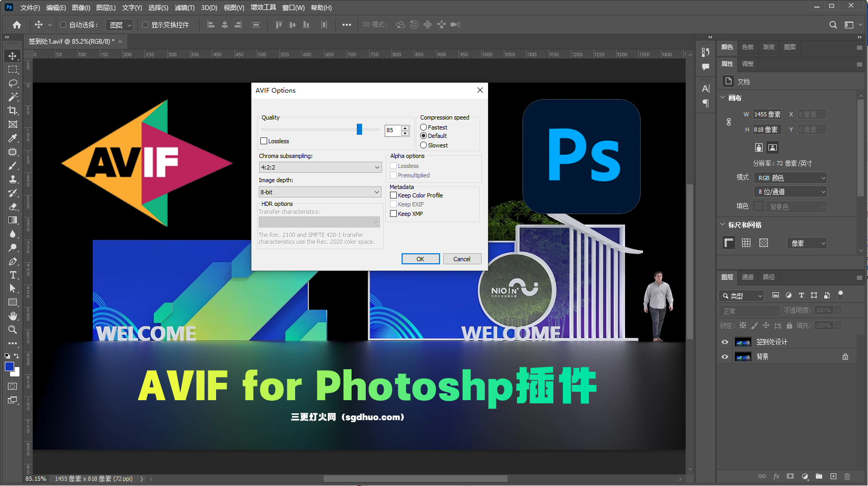The height and width of the screenshot is (486, 868).
Task: Click the foreground color swatch
Action: point(9,366)
